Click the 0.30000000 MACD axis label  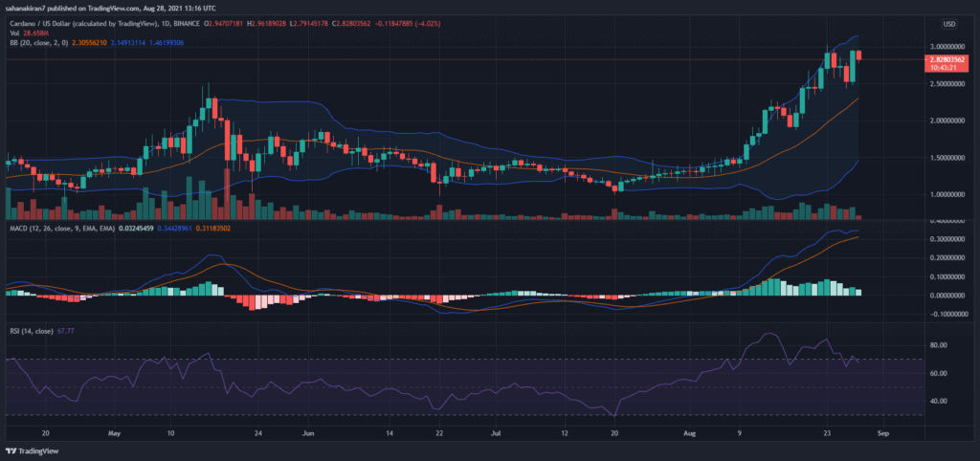point(946,239)
